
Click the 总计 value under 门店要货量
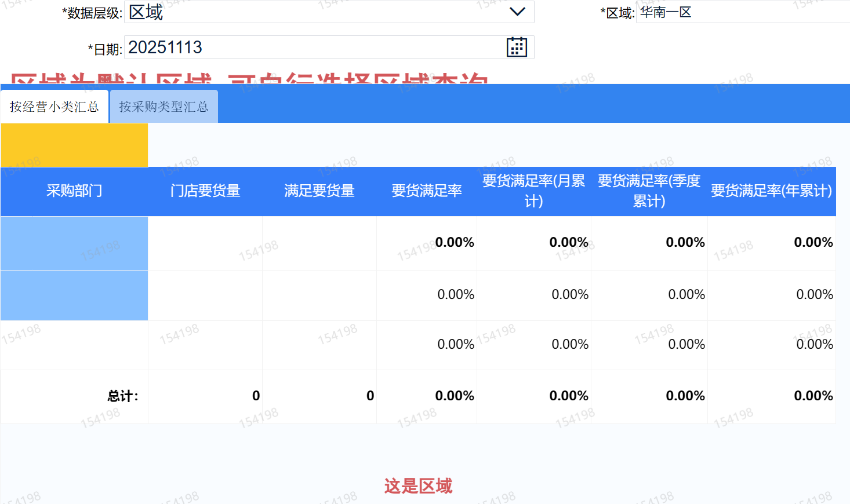pyautogui.click(x=256, y=396)
